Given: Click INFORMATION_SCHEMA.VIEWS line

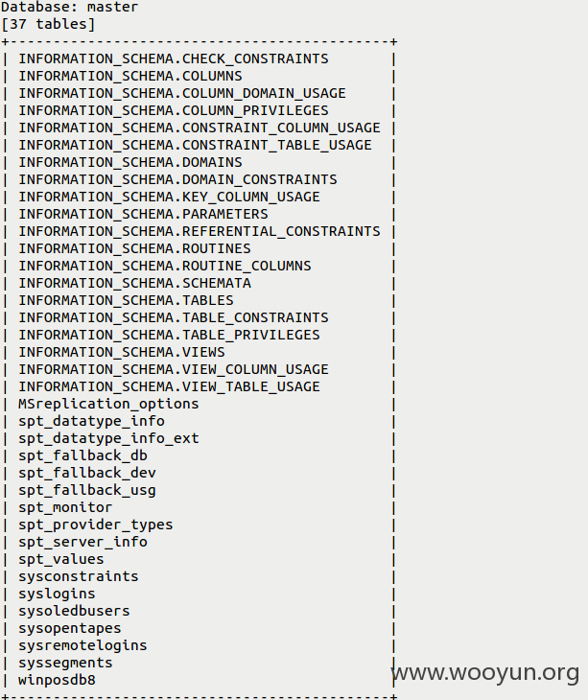Looking at the screenshot, I should (x=122, y=353).
